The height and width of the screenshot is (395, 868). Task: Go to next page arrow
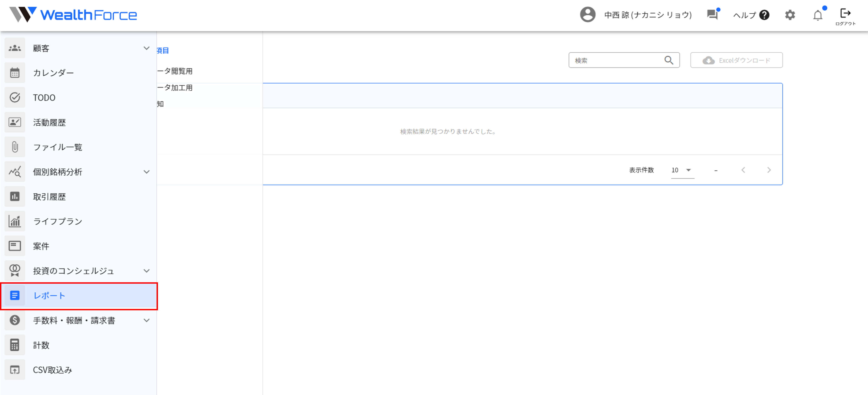pos(769,170)
